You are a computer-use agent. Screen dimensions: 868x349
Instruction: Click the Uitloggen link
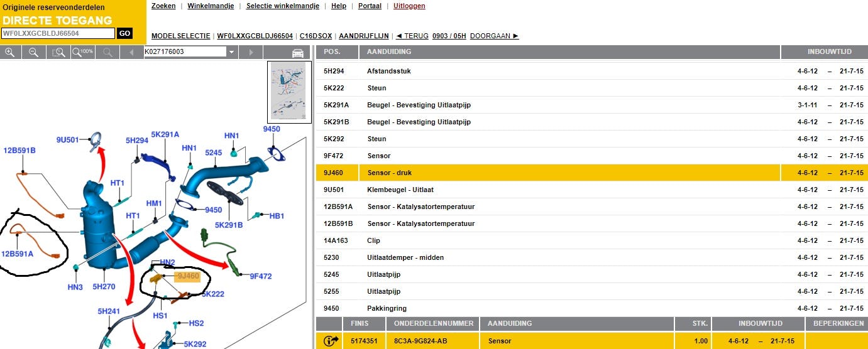[409, 6]
